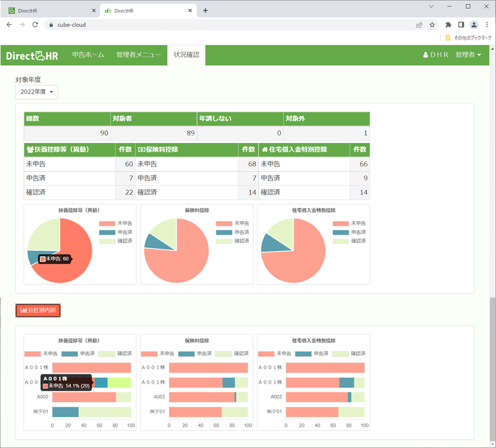Open Chrome profile avatar icon

tap(474, 25)
